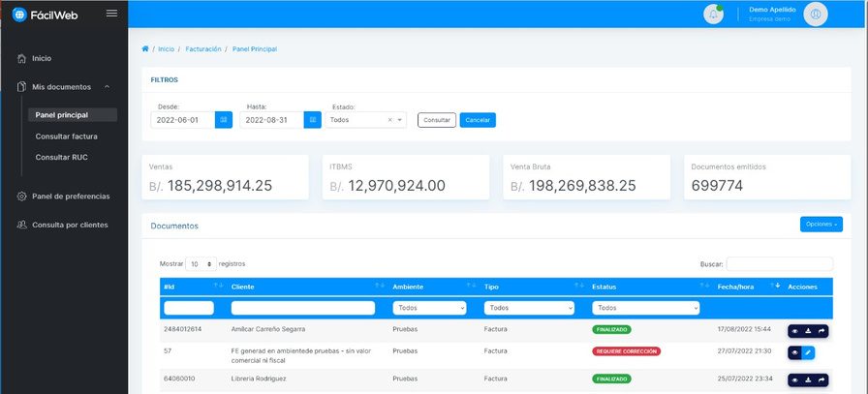Screen dimensions: 868x394
Task: Follow the Inicio breadcrumb link
Action: (x=166, y=49)
